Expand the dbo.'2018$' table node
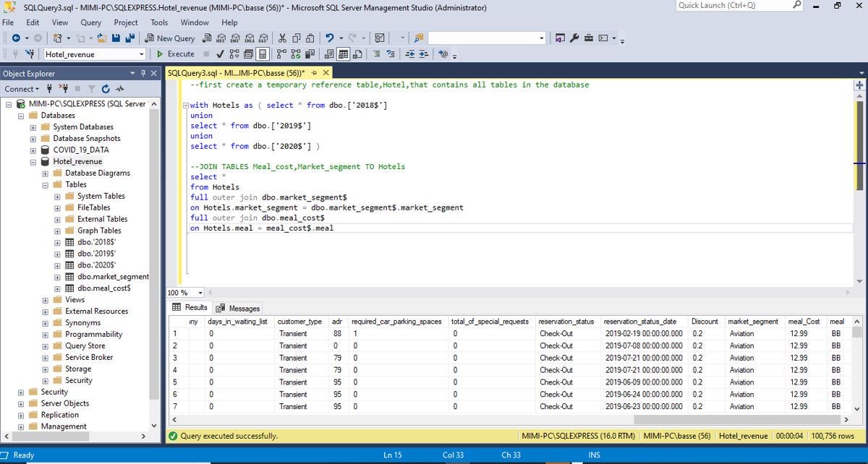Viewport: 868px width, 464px height. (x=58, y=242)
